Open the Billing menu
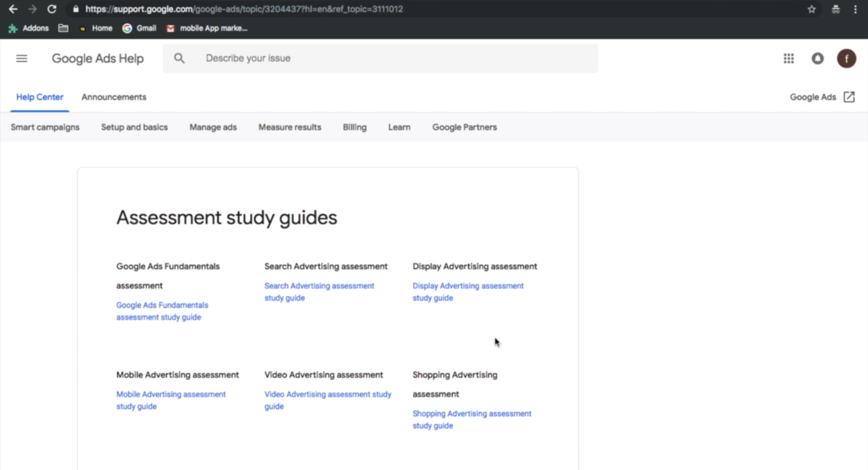 pyautogui.click(x=354, y=127)
